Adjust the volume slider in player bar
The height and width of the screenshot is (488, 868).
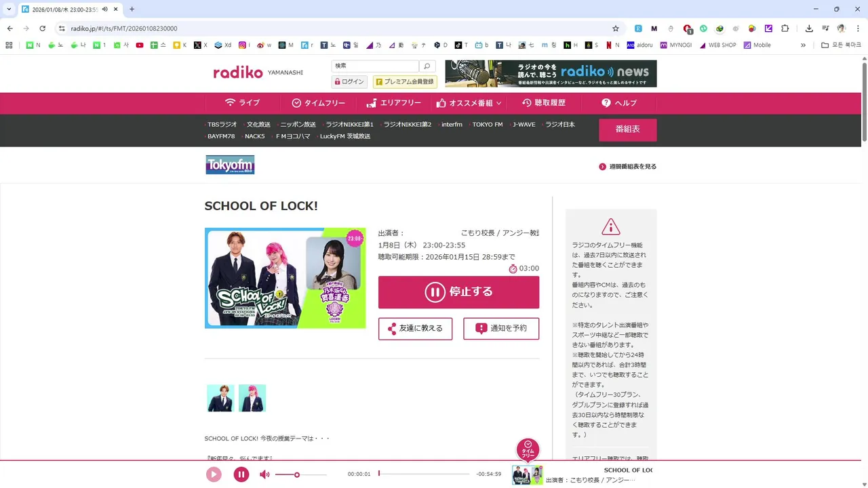[x=300, y=474]
